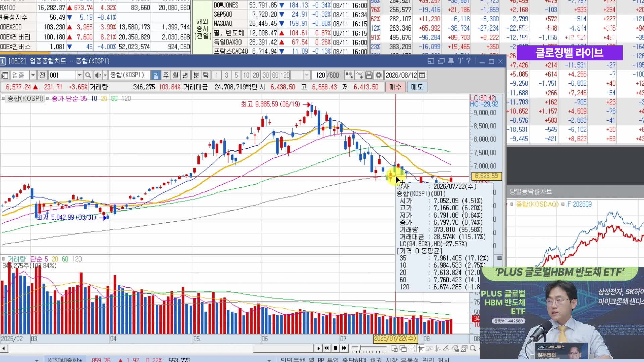Open the interval dropdown after the 120 button
644x362 pixels.
[306, 75]
